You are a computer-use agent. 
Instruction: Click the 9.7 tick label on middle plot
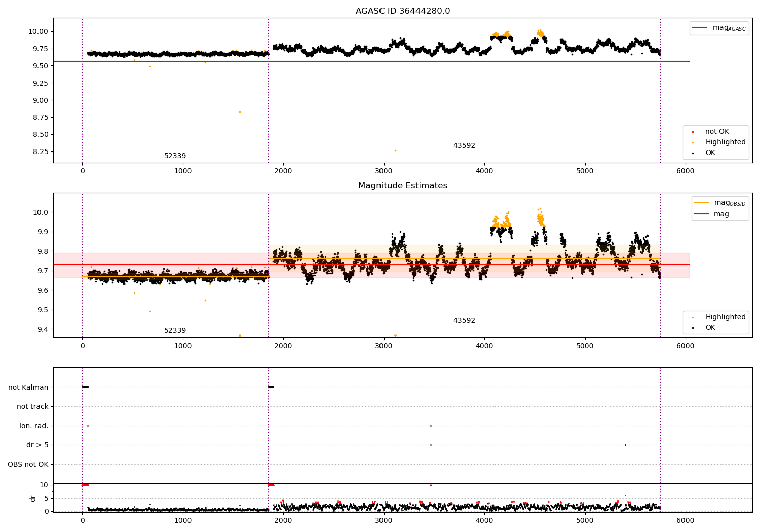[43, 271]
